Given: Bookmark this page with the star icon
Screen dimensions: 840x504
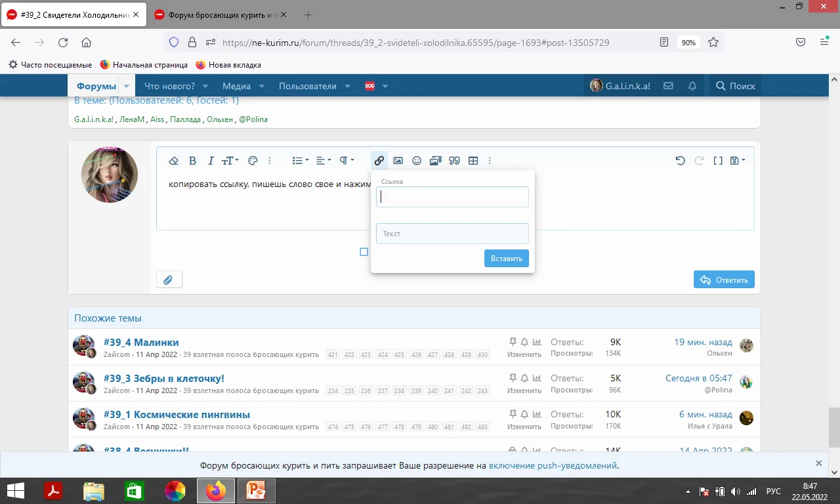Looking at the screenshot, I should (713, 43).
